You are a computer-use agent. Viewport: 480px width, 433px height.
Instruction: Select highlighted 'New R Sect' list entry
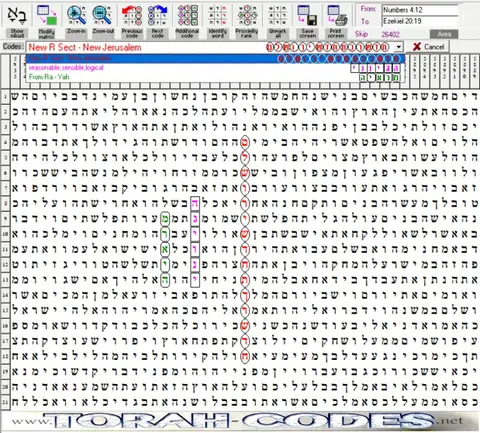(215, 59)
